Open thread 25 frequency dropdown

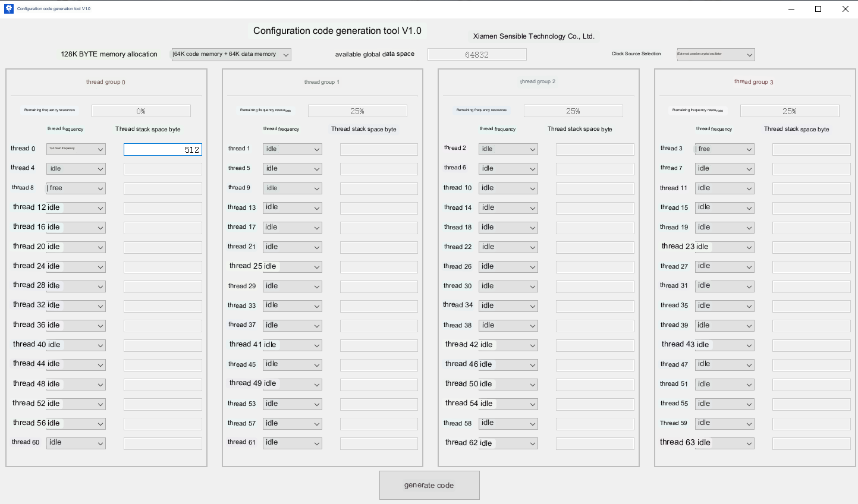coord(292,267)
